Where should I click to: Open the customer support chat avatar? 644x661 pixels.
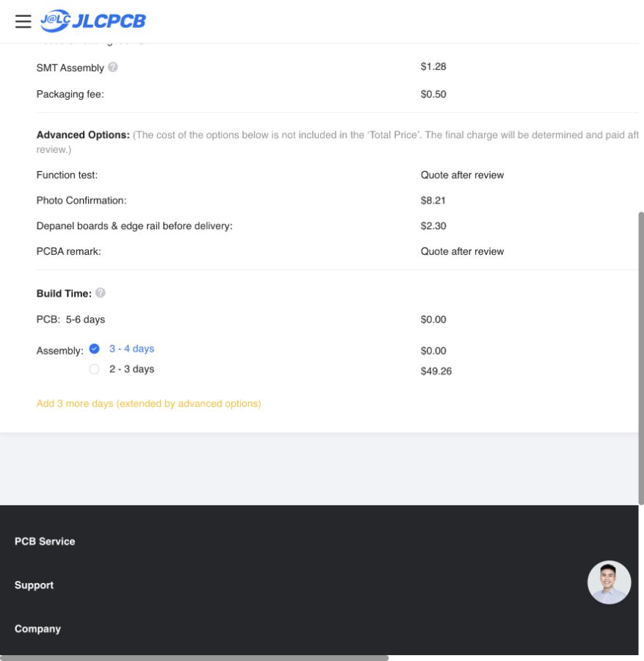pos(609,582)
